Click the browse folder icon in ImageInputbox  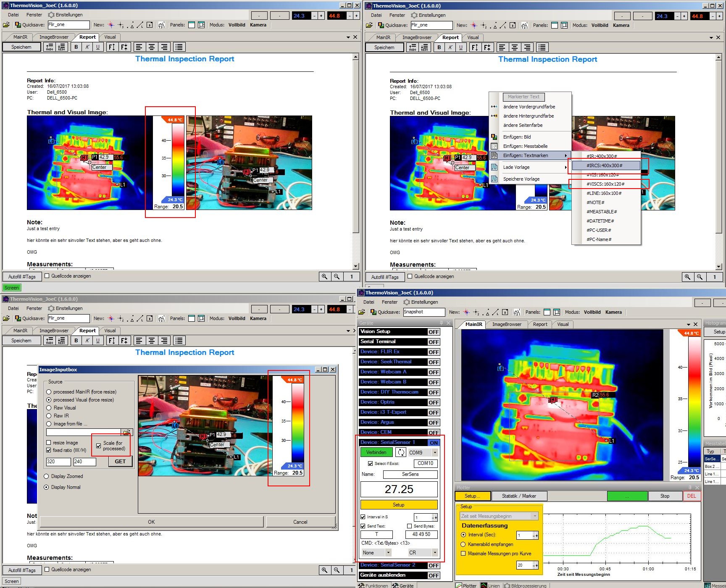(x=126, y=432)
